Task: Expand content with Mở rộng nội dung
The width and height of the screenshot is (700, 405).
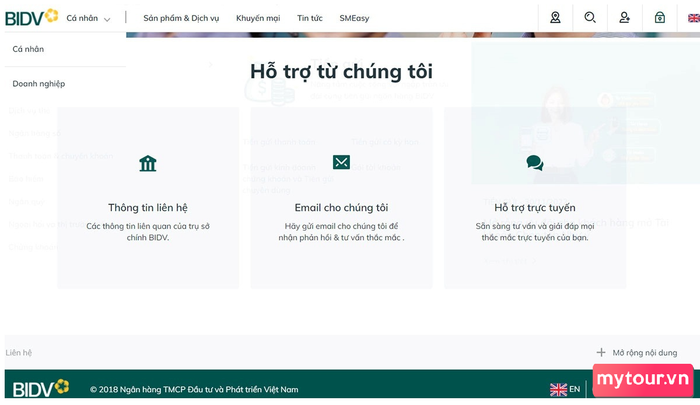Action: (645, 353)
